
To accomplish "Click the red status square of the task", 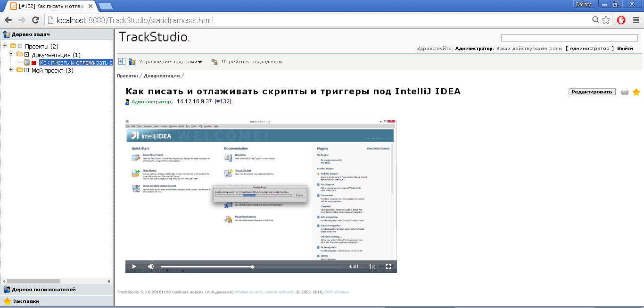I will tap(34, 63).
